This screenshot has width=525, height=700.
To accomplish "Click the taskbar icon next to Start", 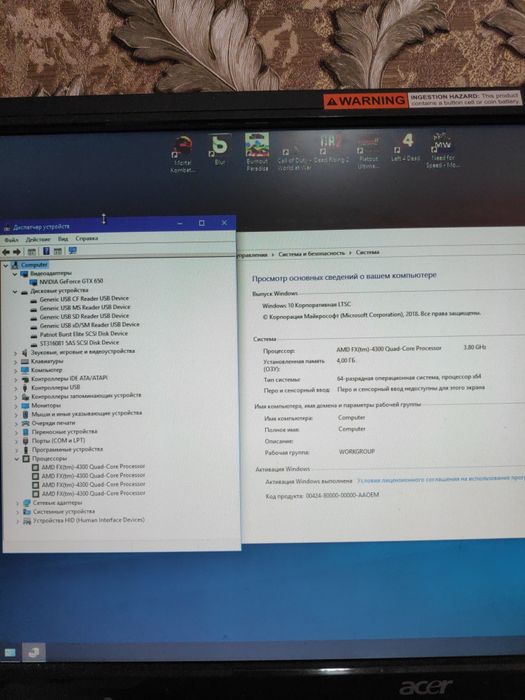I will point(33,652).
